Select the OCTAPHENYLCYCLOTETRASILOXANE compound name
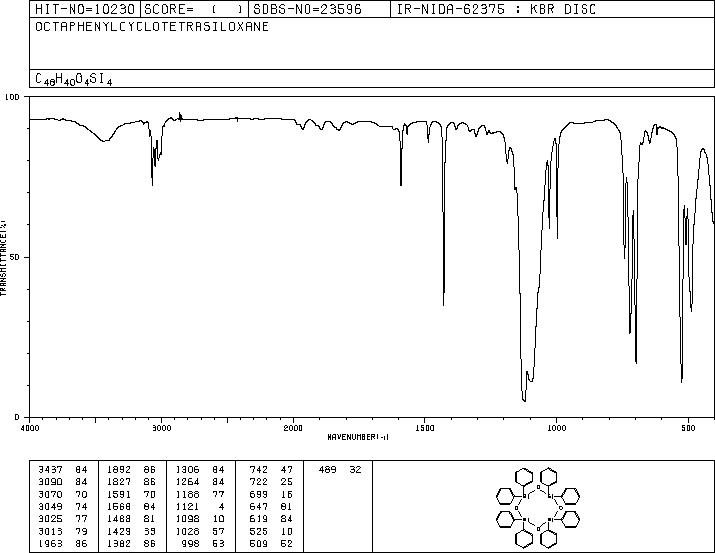This screenshot has height=553, width=715. pos(152,27)
